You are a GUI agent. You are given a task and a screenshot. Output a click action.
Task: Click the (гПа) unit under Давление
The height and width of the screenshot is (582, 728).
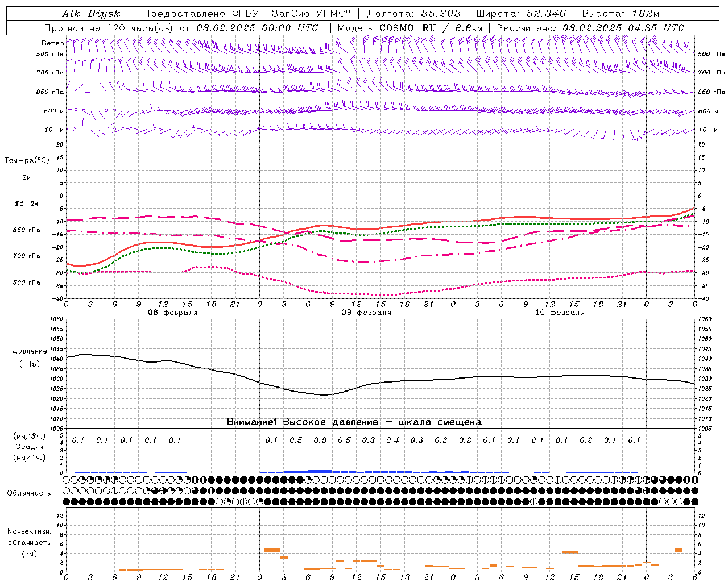coord(30,364)
